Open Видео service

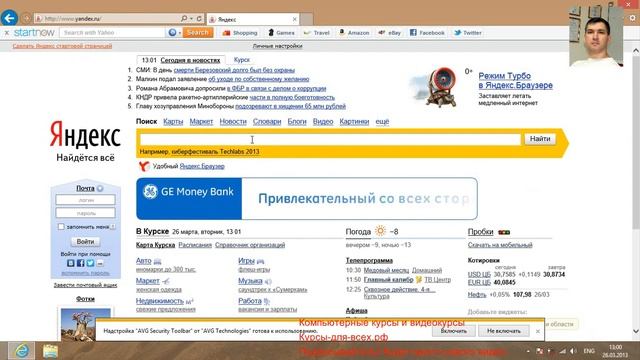(323, 122)
